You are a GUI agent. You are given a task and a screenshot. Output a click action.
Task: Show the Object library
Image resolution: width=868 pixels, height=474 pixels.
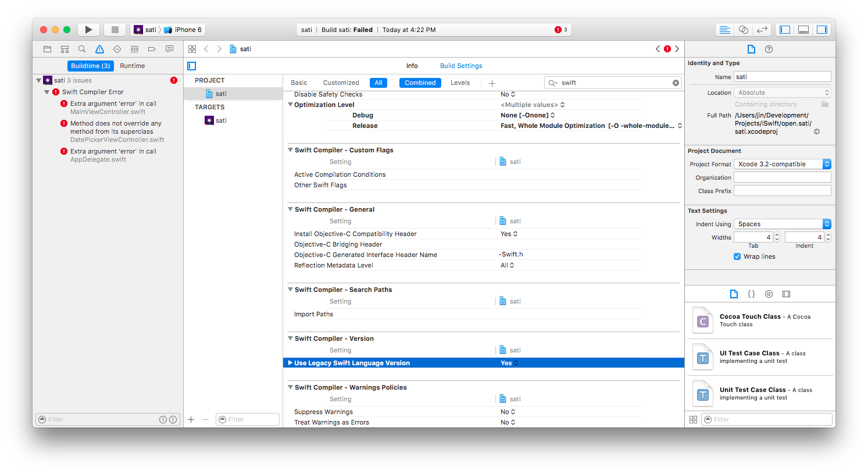pyautogui.click(x=769, y=294)
